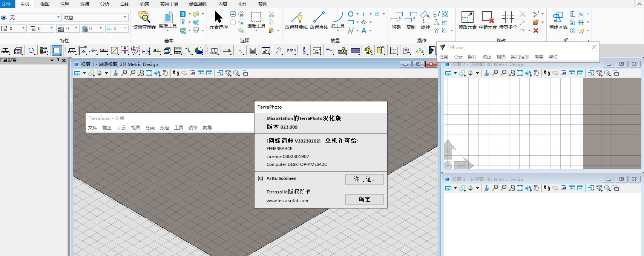This screenshot has width=644, height=256.
Task: Click view next arrow in 视图 1
Action: pos(209,73)
